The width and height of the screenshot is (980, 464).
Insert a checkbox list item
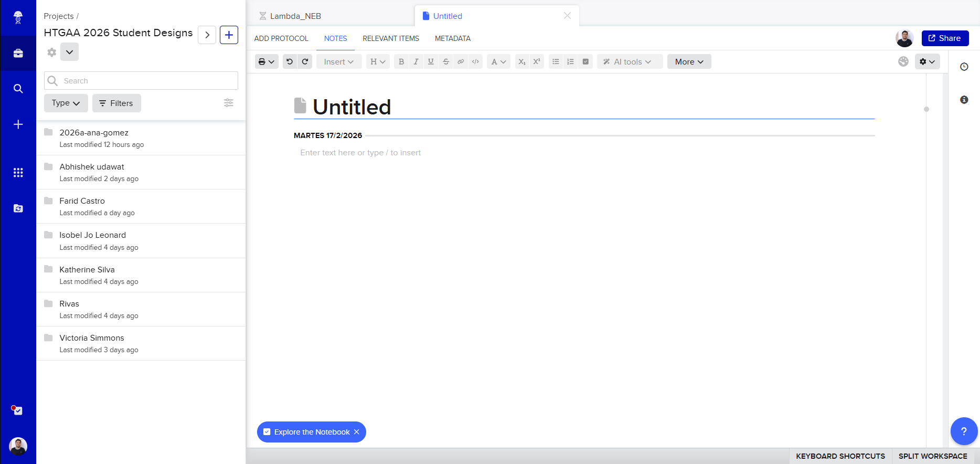(585, 61)
